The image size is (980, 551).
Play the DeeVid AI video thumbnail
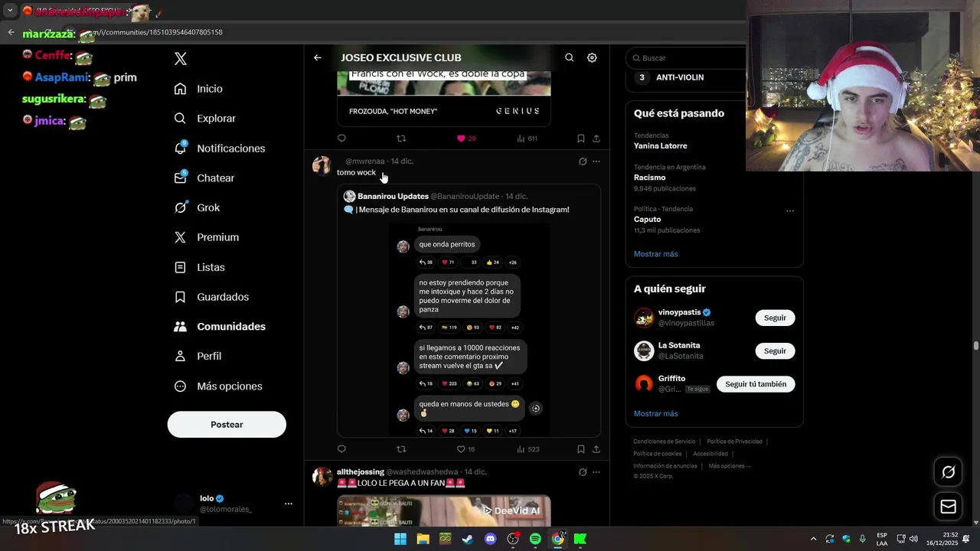point(444,510)
